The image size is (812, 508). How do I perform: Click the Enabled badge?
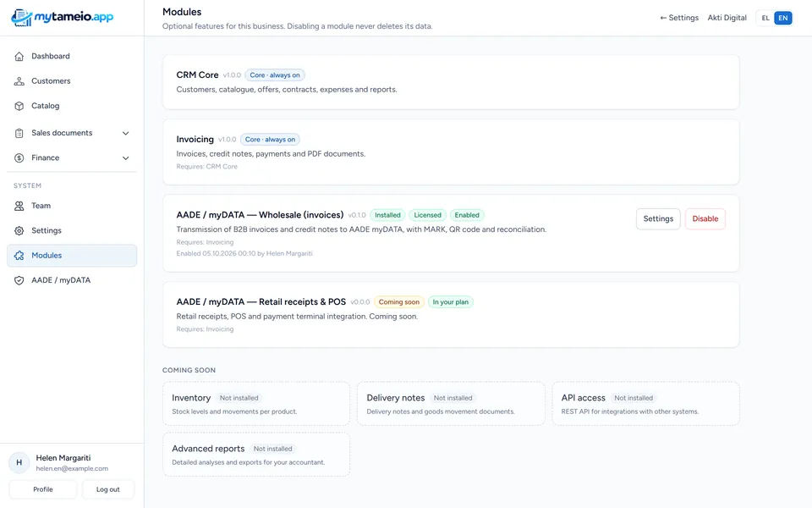pos(467,215)
